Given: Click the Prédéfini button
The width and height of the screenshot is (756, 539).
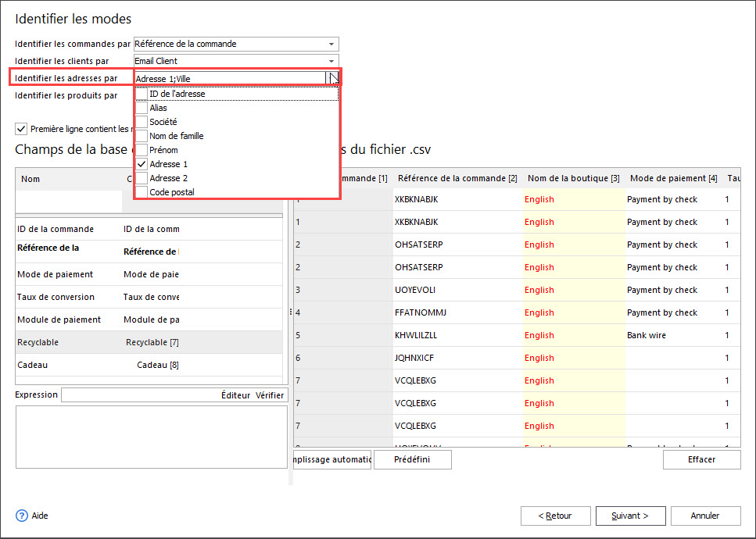Looking at the screenshot, I should 412,459.
